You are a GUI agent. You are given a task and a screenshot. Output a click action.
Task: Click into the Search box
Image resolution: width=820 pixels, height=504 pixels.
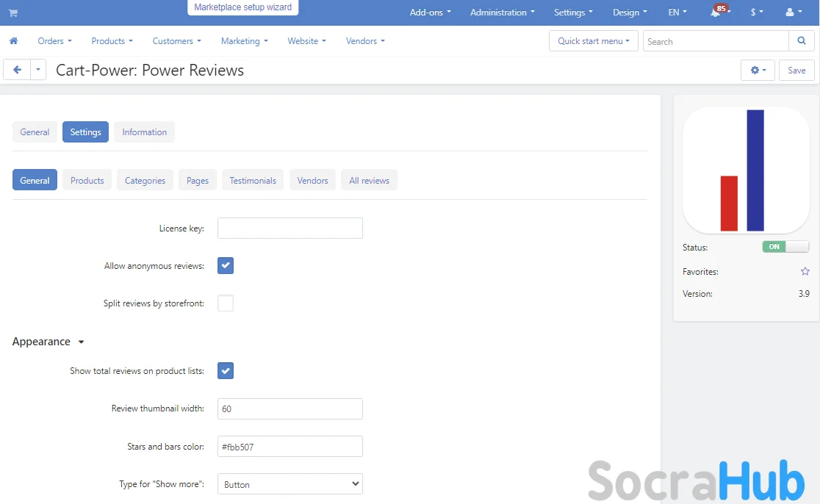[716, 41]
